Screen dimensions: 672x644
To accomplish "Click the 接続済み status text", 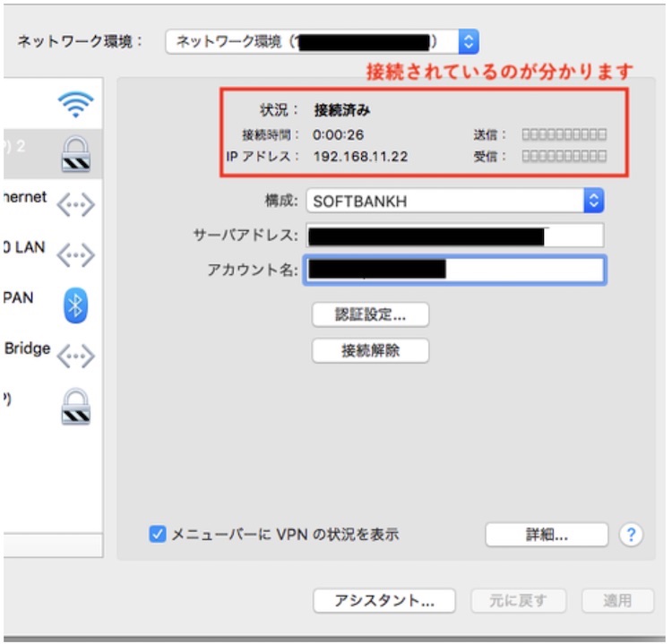I will click(342, 110).
